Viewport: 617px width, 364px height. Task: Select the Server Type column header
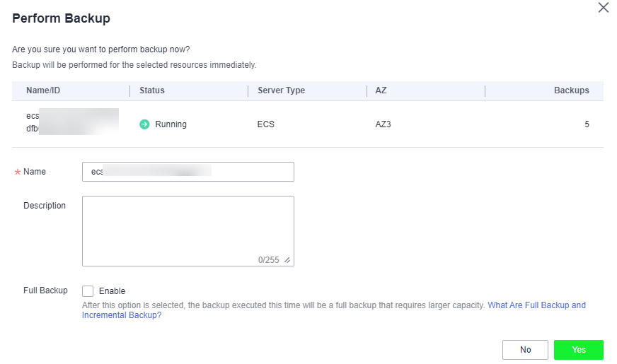pyautogui.click(x=281, y=90)
